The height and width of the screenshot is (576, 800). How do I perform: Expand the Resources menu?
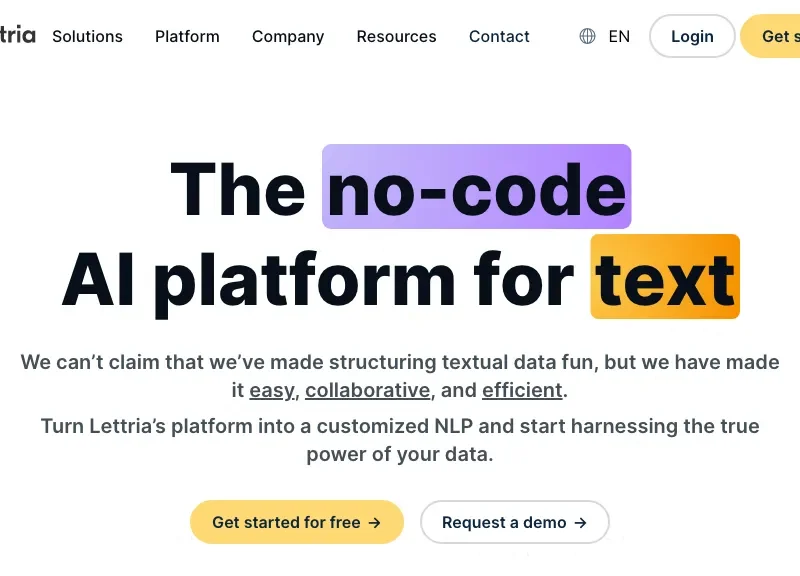[x=396, y=36]
